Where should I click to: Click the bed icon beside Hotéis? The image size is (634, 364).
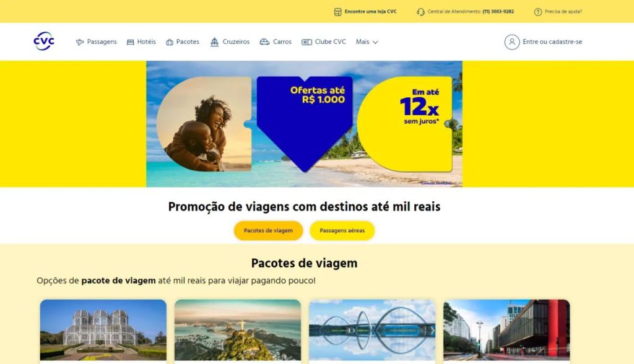coord(130,42)
